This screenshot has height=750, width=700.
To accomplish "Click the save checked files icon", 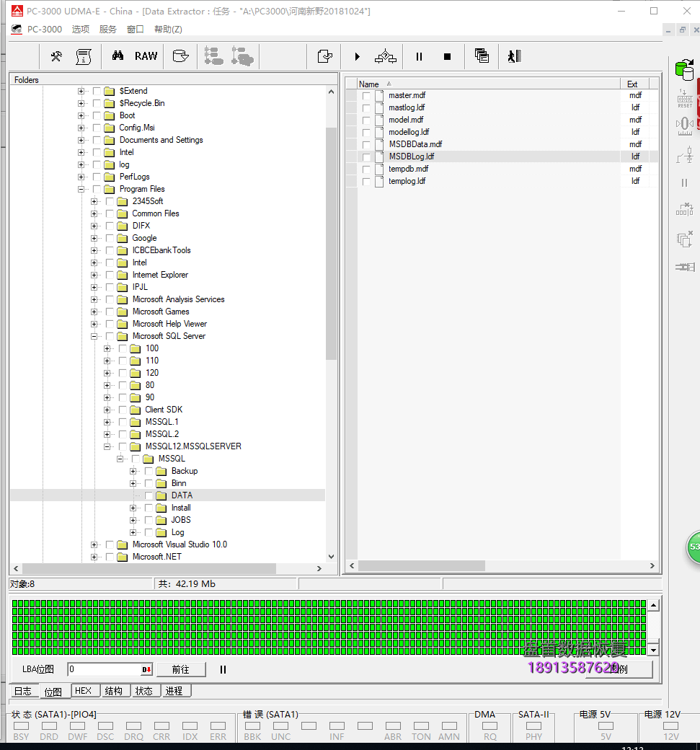I will tap(325, 56).
